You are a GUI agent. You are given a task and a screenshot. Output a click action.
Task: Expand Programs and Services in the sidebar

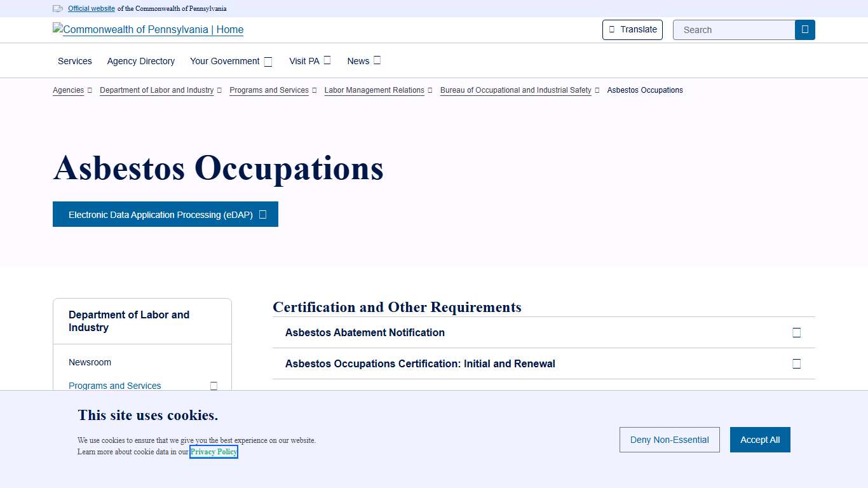coord(214,386)
